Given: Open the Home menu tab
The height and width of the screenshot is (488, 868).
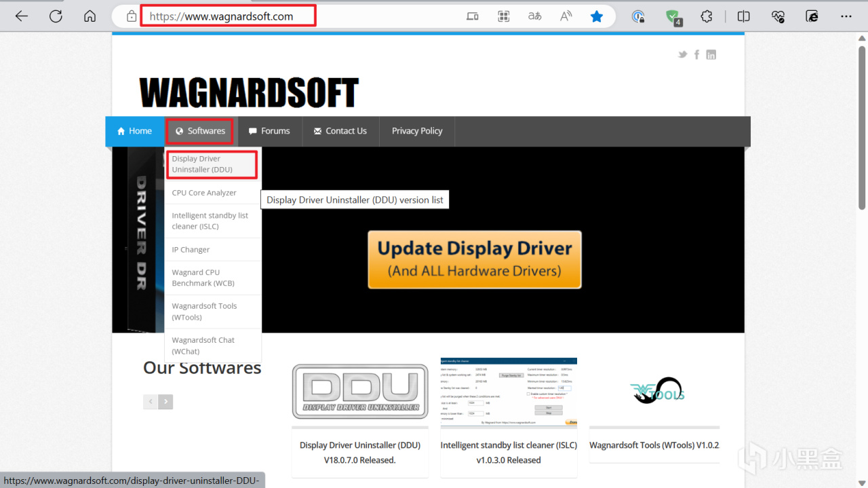Looking at the screenshot, I should tap(134, 131).
